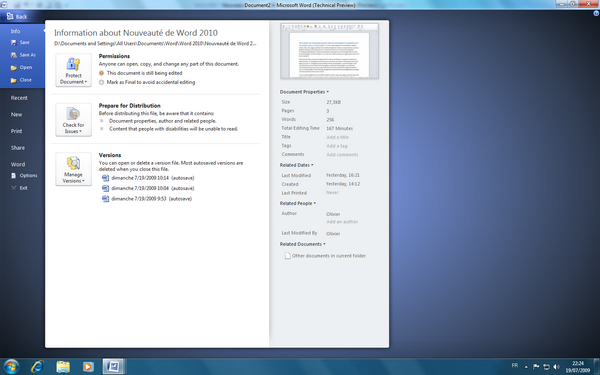Click the Options icon under the Word section

tap(14, 176)
